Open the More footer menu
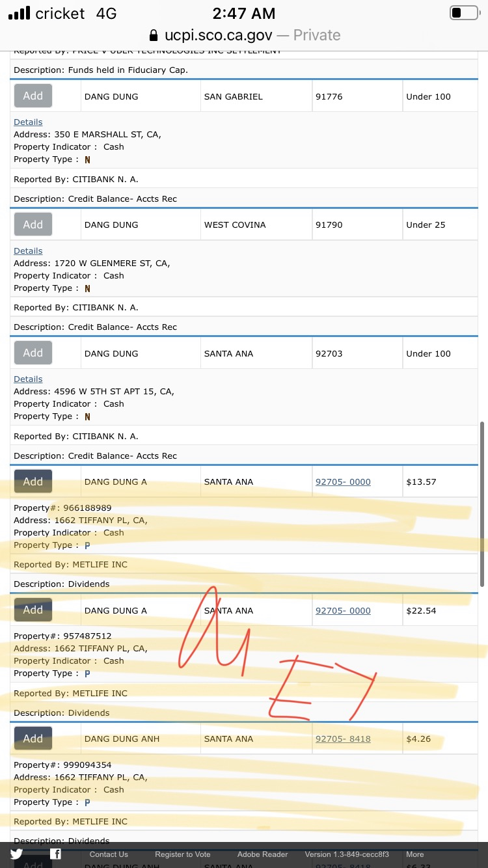The height and width of the screenshot is (868, 488). [415, 854]
